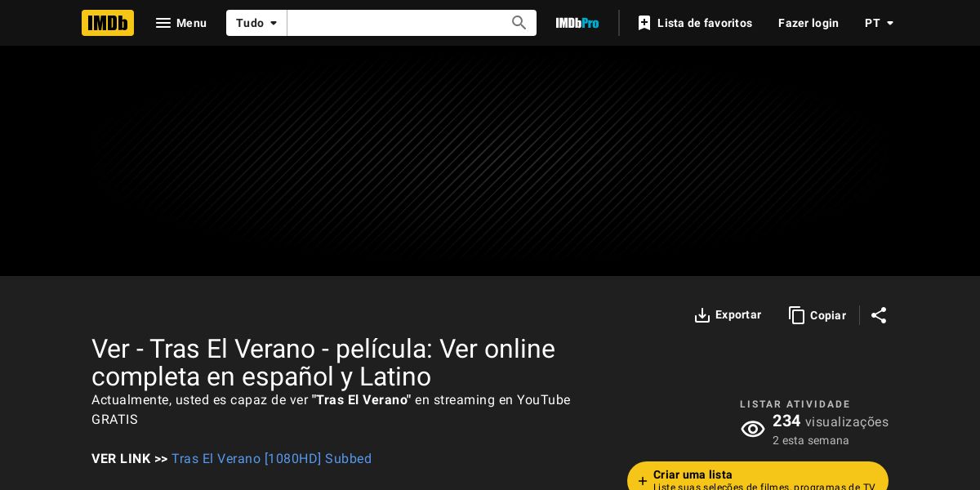Image resolution: width=980 pixels, height=490 pixels.
Task: Click the bold 'Tras El Verano' text
Action: tap(362, 400)
